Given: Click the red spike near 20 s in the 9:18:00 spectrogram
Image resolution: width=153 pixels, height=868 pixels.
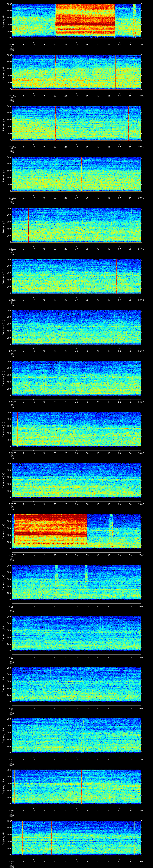Looking at the screenshot, I should click(x=55, y=123).
